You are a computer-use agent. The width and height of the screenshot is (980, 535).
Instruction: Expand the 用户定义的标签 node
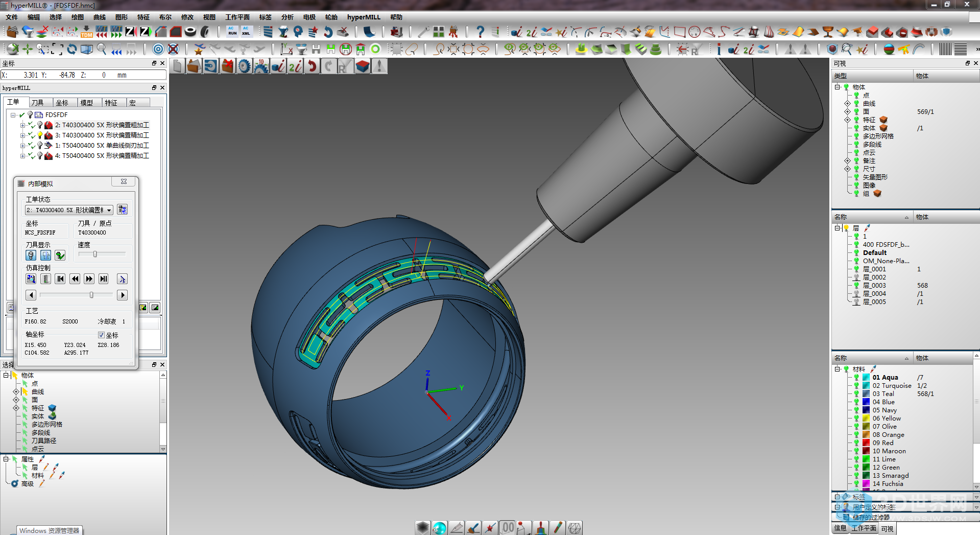click(x=838, y=507)
